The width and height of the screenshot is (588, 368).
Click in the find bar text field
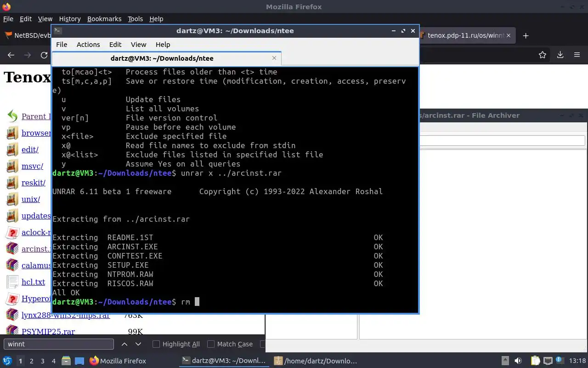pyautogui.click(x=58, y=344)
